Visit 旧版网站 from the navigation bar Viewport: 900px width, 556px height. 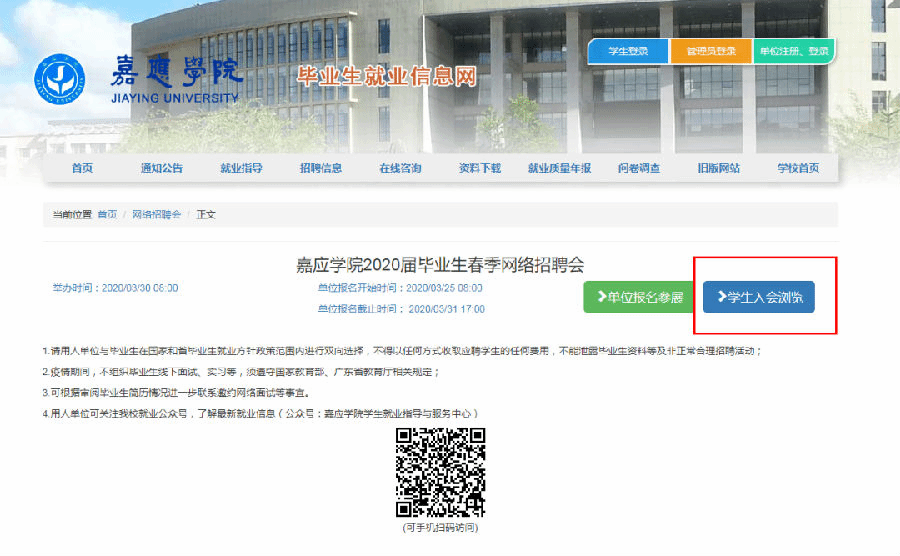(718, 169)
